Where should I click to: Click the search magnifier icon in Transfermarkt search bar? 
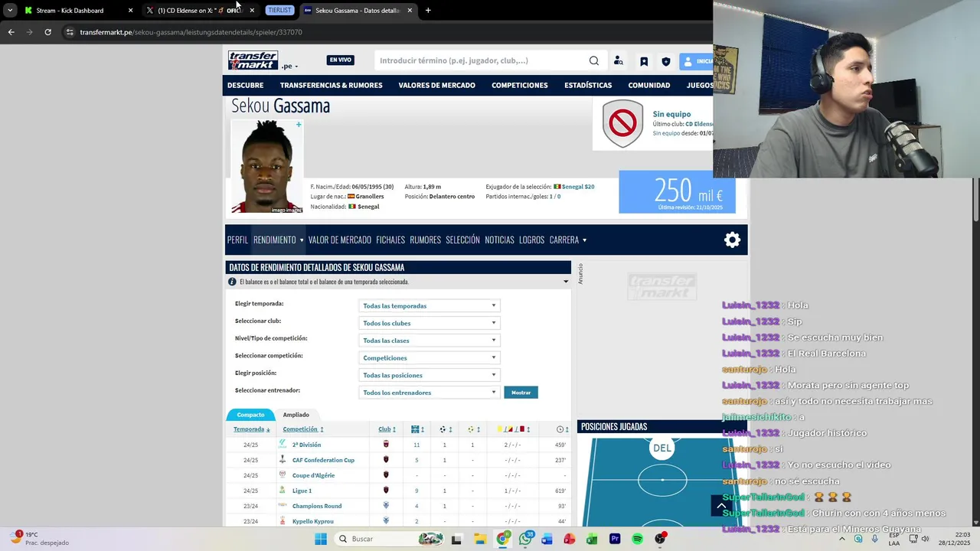click(x=594, y=61)
